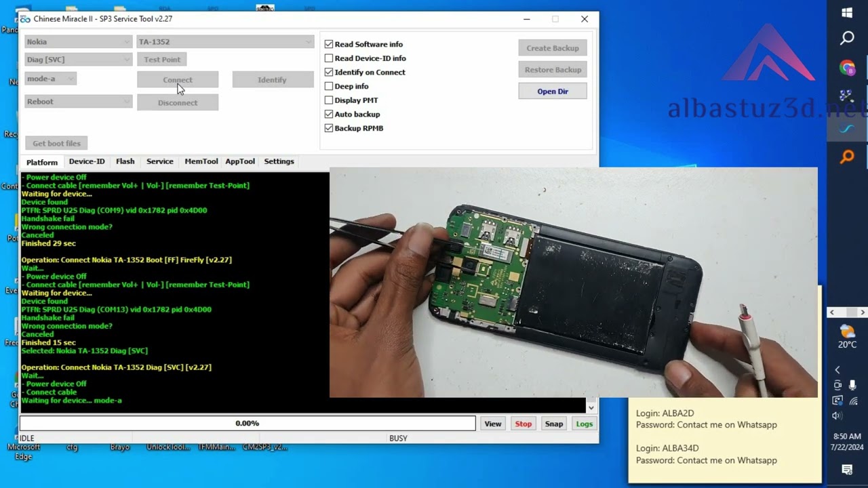Click the taskbar scrollbar right arrow
Image resolution: width=868 pixels, height=488 pixels.
click(x=863, y=312)
